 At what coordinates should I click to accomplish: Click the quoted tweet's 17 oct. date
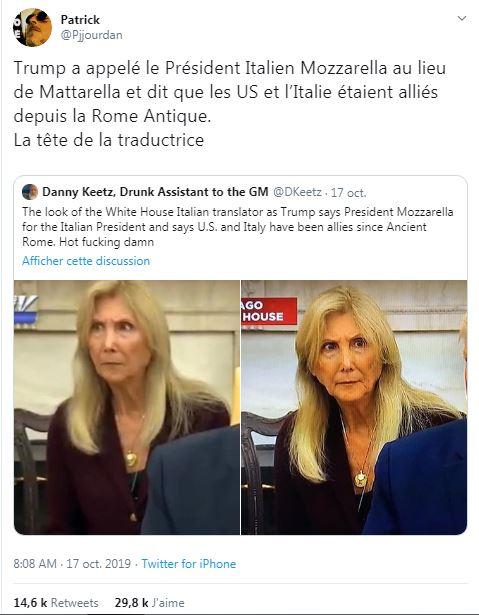[x=349, y=193]
